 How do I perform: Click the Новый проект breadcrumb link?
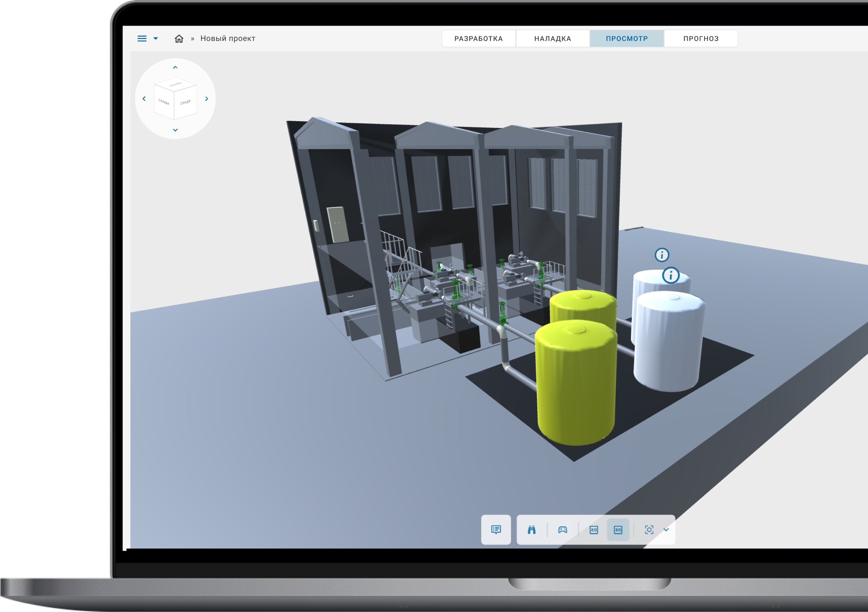pyautogui.click(x=228, y=39)
